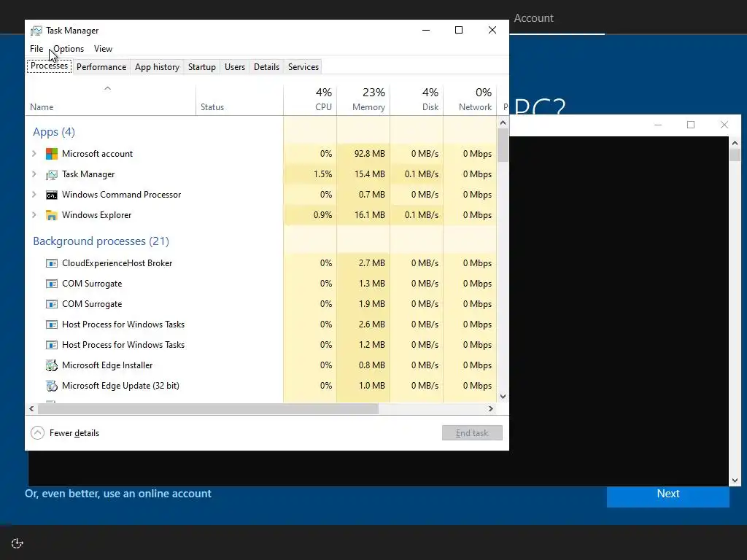Screen dimensions: 747x560
Task: Click the horizontal scrollbar left arrow
Action: 31,408
